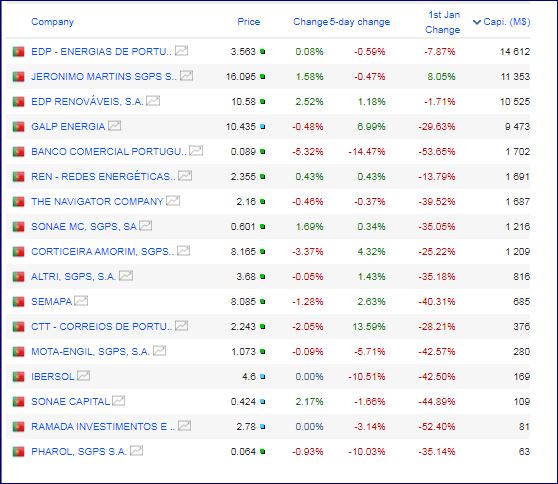The width and height of the screenshot is (558, 484).
Task: Open chart icon next to CTT - Correios de Portu..
Action: pyautogui.click(x=181, y=326)
